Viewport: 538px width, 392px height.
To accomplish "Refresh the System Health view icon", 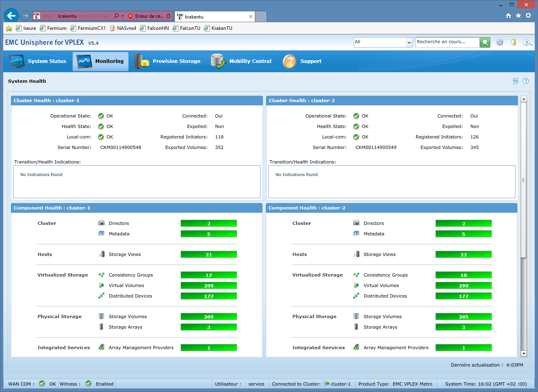I will point(515,81).
